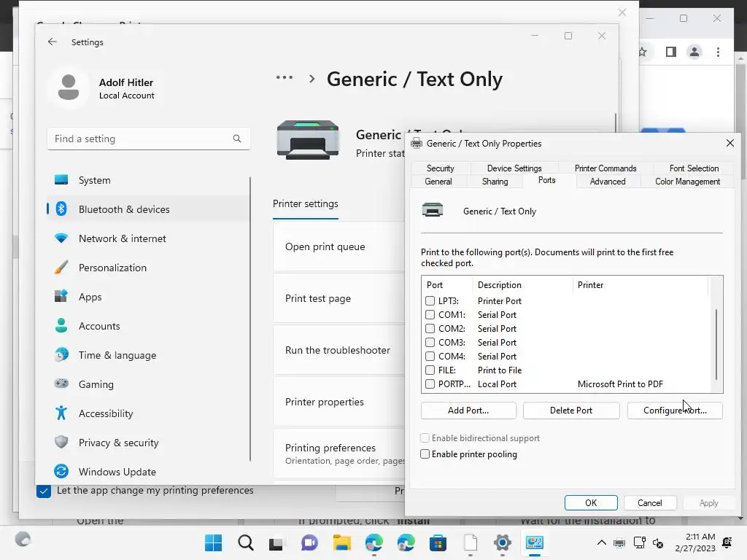Open taskbar clock showing 2:11 AM

(695, 542)
